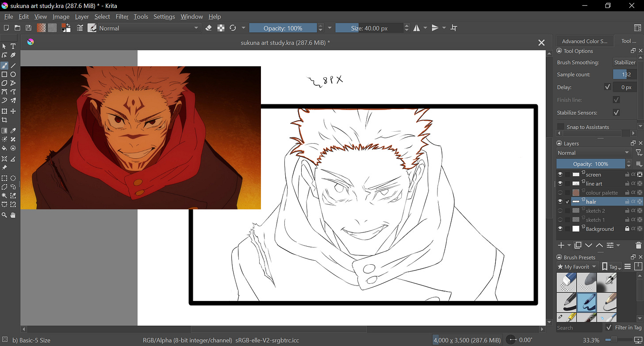Open the Settings menu
The width and height of the screenshot is (644, 346).
[x=164, y=16]
